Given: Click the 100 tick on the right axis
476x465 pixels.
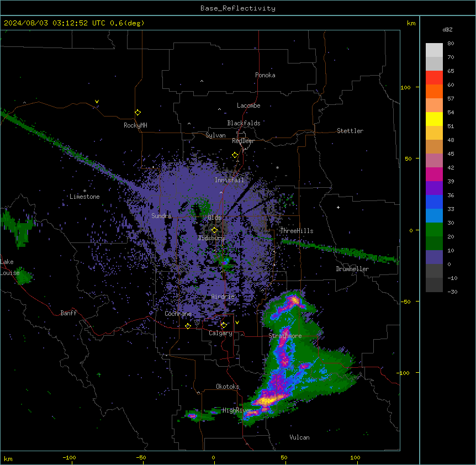Looking at the screenshot, I should [405, 87].
